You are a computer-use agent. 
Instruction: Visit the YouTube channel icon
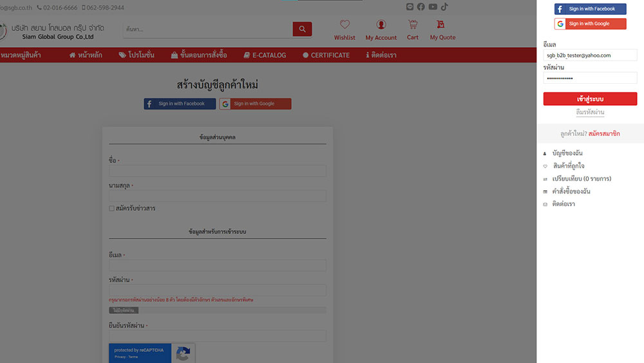pyautogui.click(x=433, y=7)
